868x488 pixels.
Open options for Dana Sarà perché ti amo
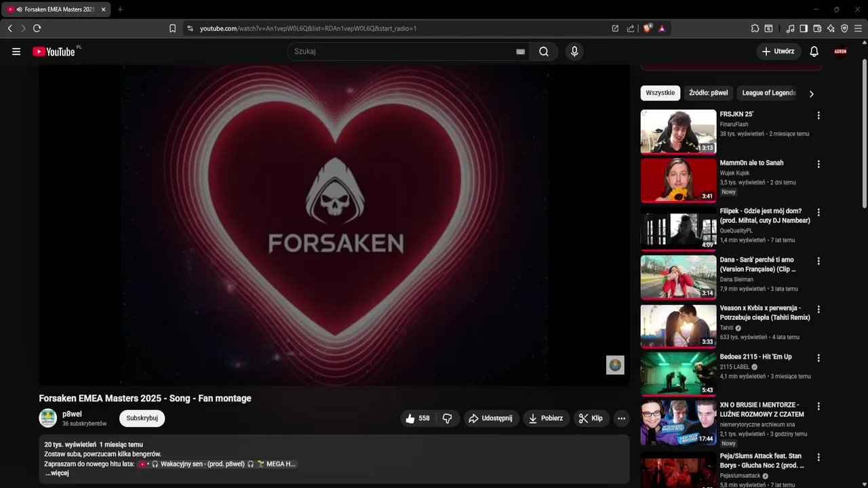pos(818,261)
